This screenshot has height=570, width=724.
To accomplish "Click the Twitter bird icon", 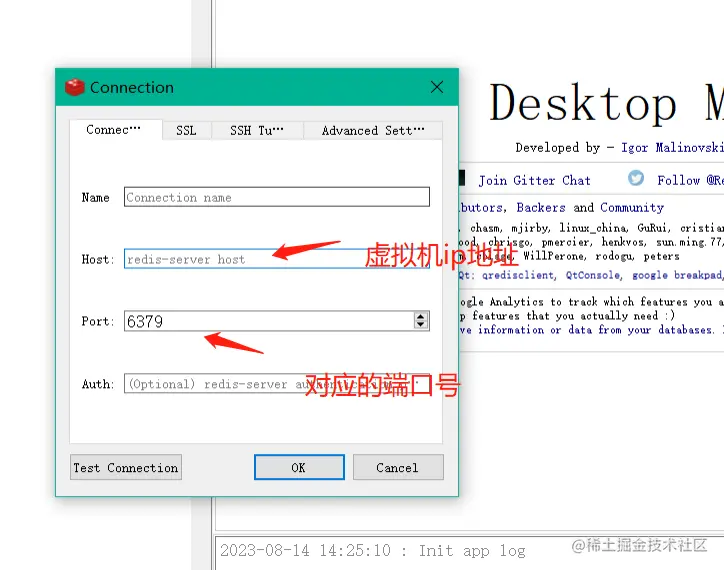I will pos(636,178).
